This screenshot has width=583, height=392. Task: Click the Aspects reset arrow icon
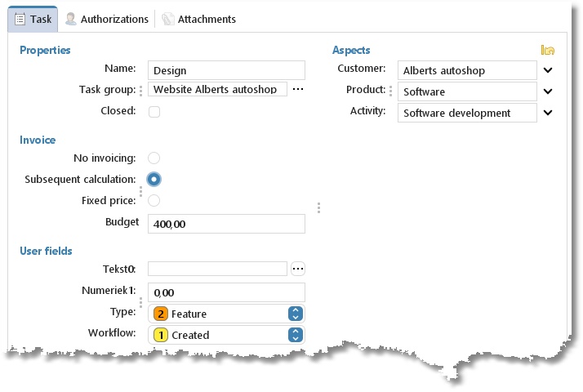[x=548, y=50]
